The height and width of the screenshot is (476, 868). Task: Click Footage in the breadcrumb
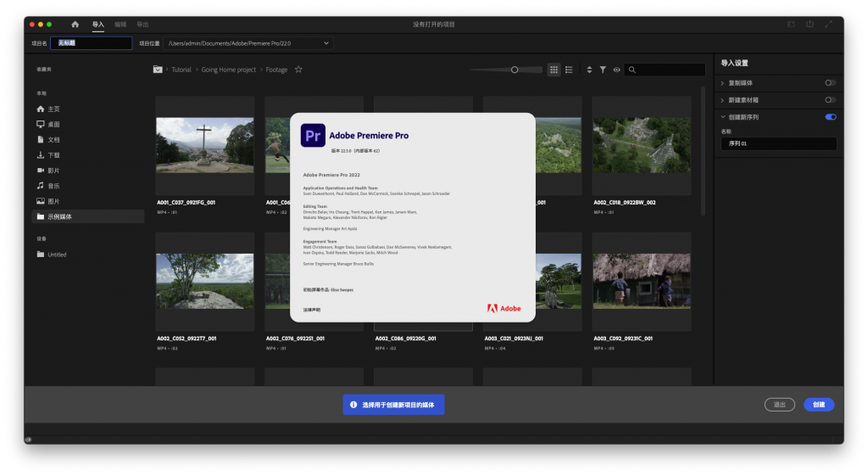tap(276, 70)
